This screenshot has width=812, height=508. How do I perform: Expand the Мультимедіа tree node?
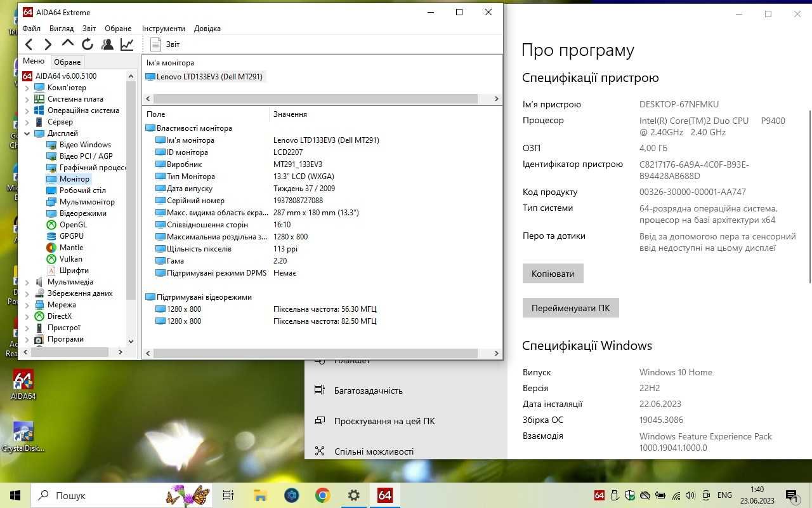(27, 282)
